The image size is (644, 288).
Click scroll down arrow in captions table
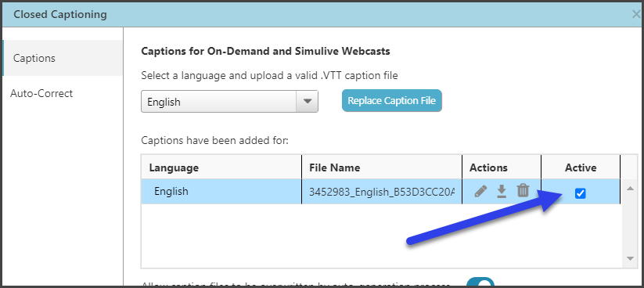[x=630, y=258]
